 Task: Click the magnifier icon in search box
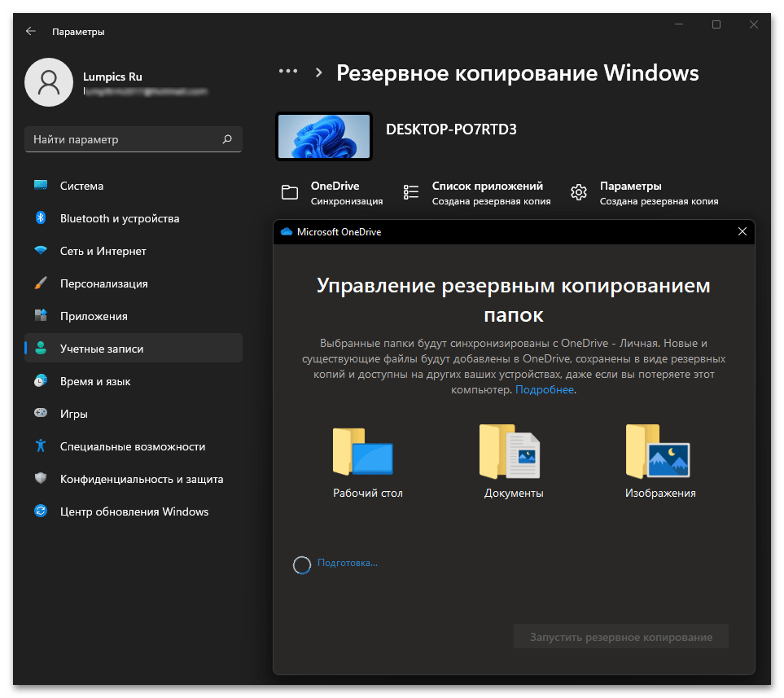coord(227,139)
